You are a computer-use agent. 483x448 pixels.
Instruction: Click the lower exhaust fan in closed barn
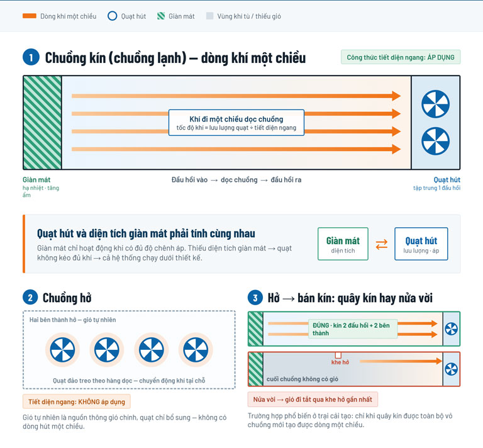pyautogui.click(x=435, y=141)
